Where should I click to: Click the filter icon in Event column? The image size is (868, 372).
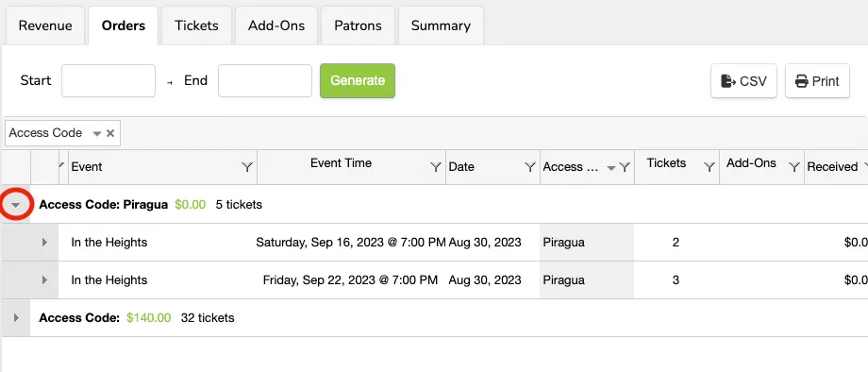point(247,167)
